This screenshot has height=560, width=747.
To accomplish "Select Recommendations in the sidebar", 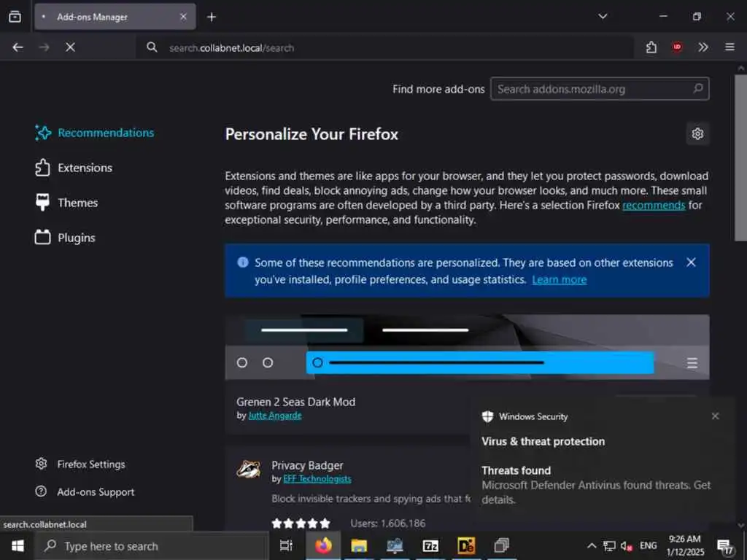I will [94, 133].
